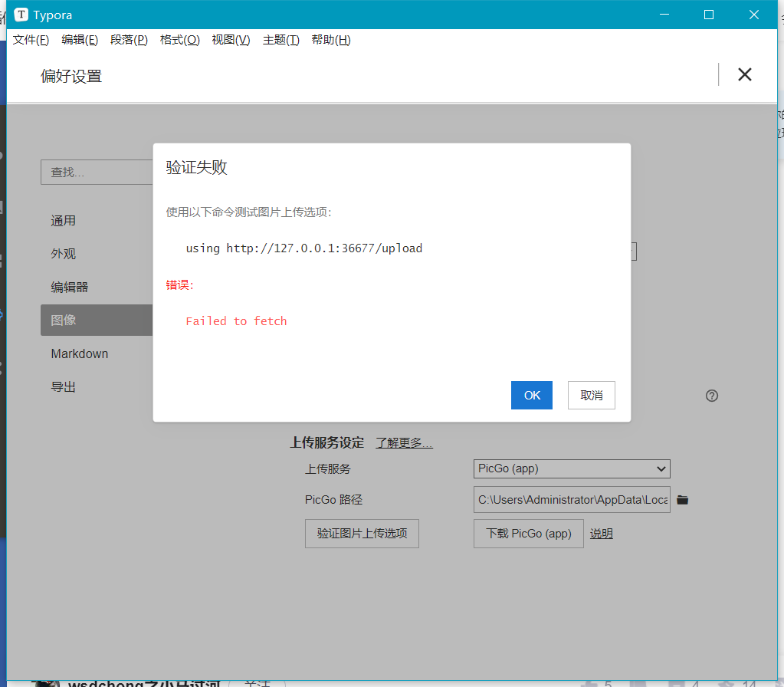Click the 验证失败 dialog title
The width and height of the screenshot is (784, 687).
point(196,167)
